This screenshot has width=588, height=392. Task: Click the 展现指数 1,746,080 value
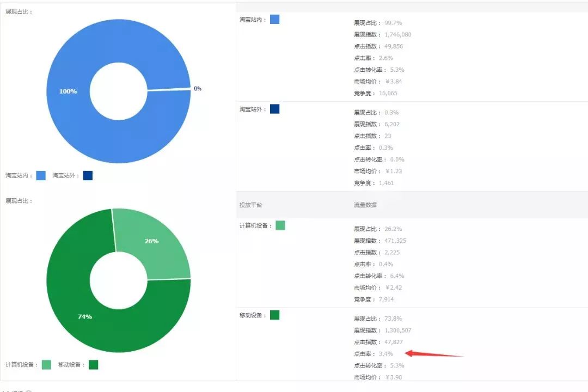[398, 34]
